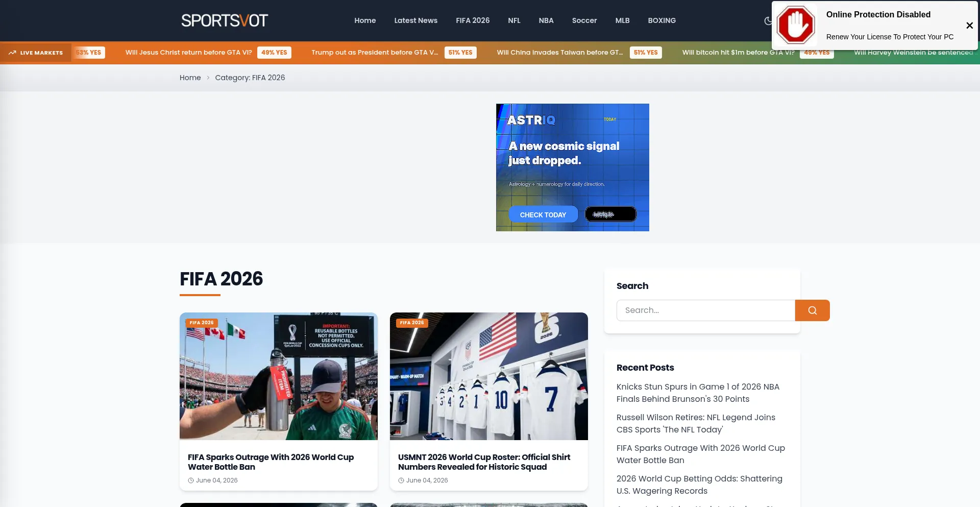Viewport: 980px width, 507px height.
Task: Click the Home breadcrumb link
Action: click(190, 78)
